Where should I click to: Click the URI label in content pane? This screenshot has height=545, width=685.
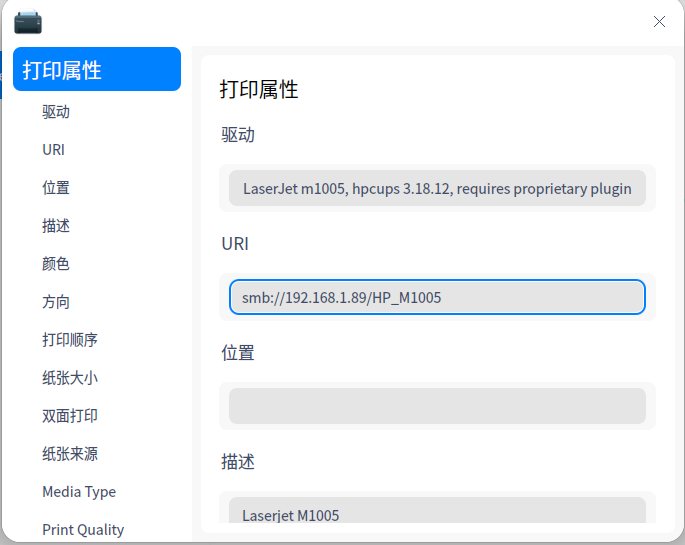[235, 244]
